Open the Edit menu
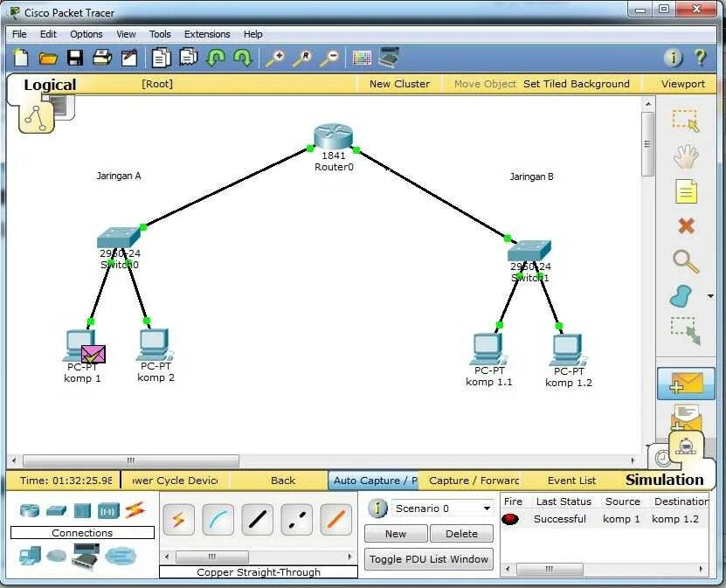 [48, 34]
